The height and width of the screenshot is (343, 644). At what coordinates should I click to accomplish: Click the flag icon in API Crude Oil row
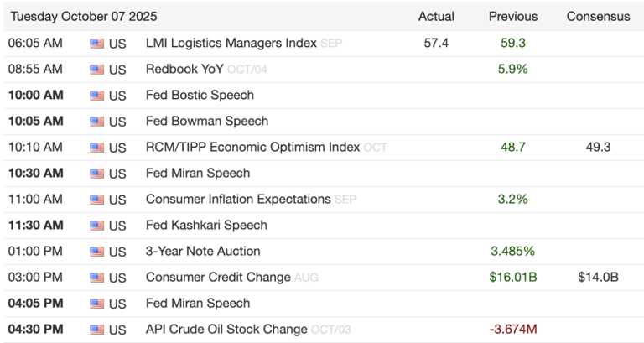[x=96, y=329]
